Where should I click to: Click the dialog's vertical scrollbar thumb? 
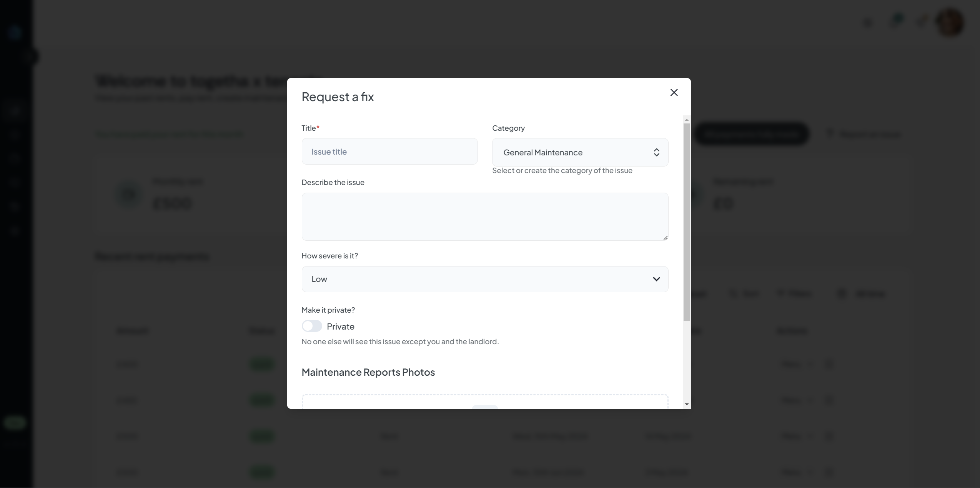pyautogui.click(x=687, y=222)
